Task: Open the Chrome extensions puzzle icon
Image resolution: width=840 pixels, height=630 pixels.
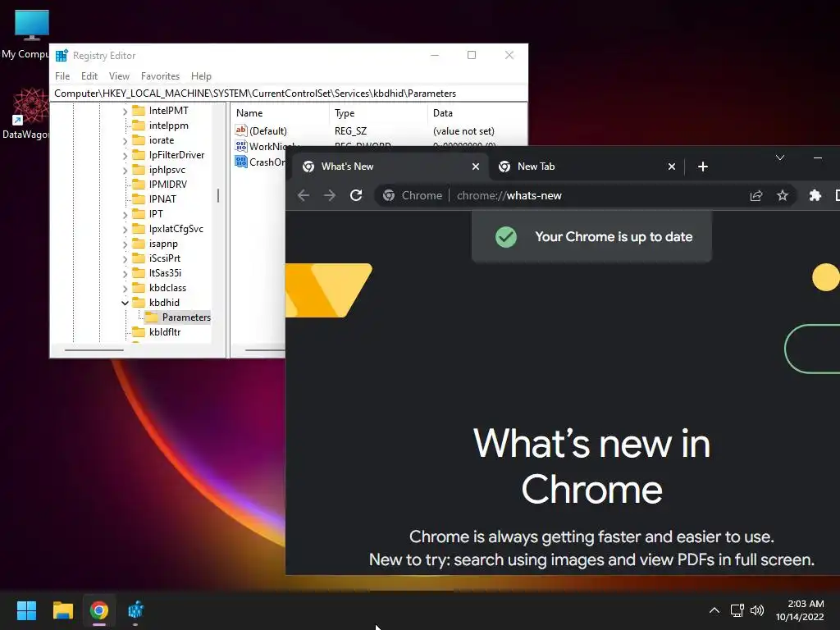Action: [815, 195]
